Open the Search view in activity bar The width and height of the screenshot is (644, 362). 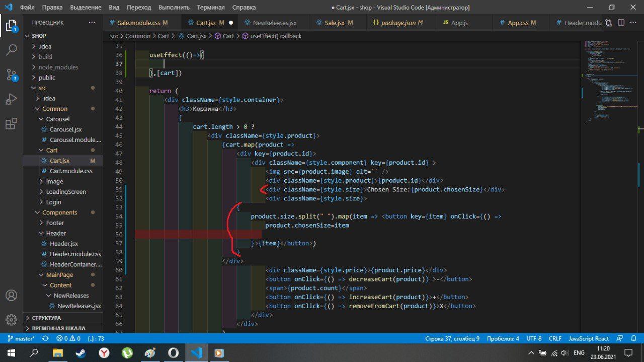point(11,50)
